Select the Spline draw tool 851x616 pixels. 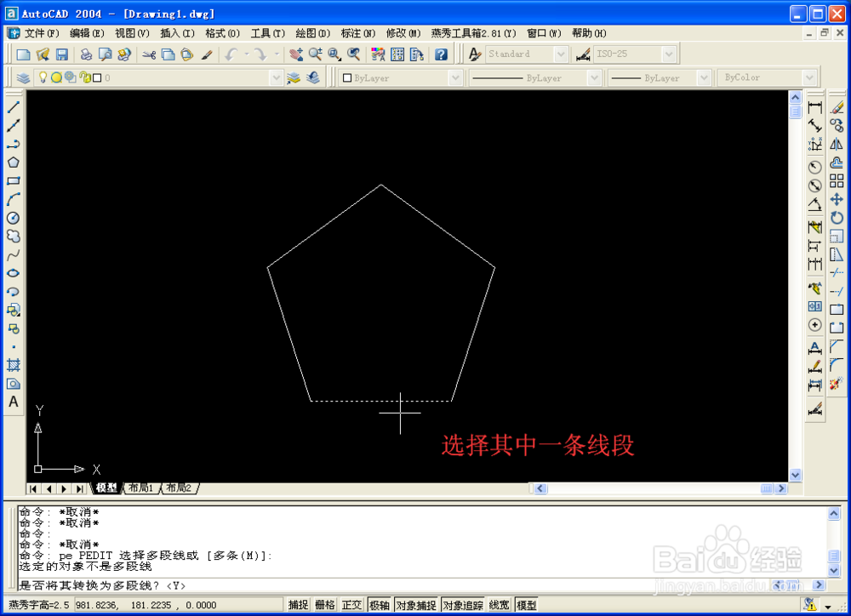pyautogui.click(x=14, y=254)
